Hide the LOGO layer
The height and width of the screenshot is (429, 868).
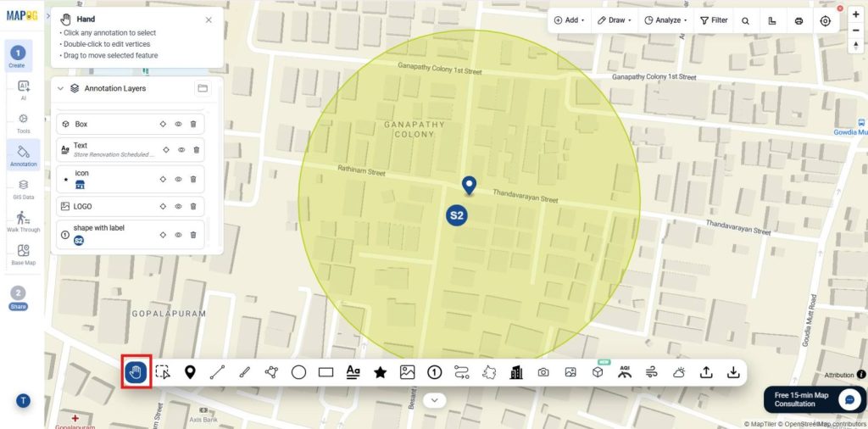coord(178,207)
